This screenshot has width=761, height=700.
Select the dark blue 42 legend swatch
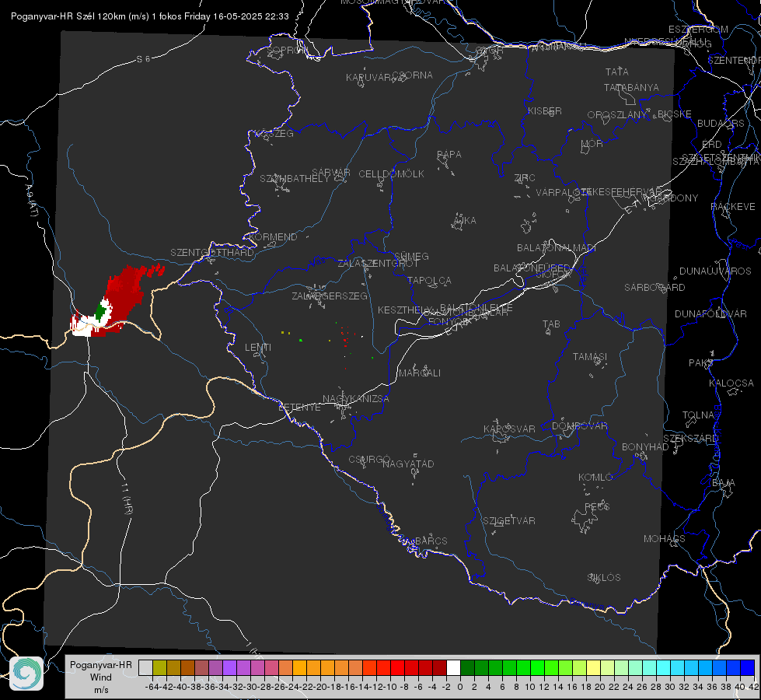click(748, 667)
